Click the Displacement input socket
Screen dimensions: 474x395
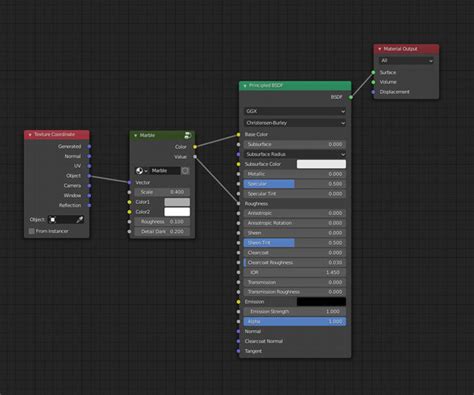(373, 92)
